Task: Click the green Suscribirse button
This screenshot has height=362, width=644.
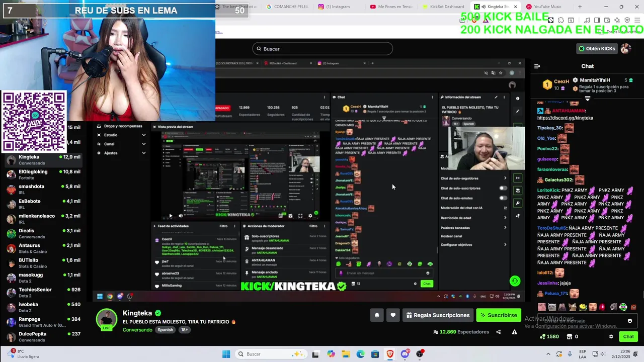Action: (499, 315)
